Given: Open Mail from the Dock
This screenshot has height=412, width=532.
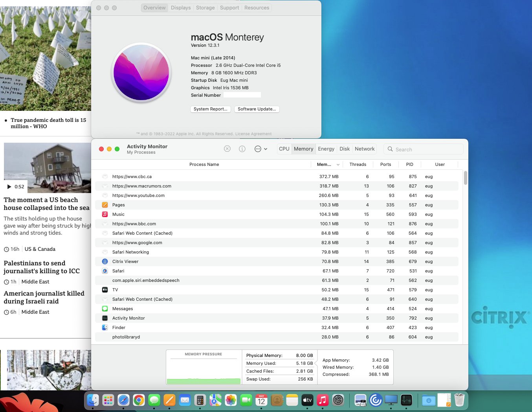Looking at the screenshot, I should click(185, 400).
